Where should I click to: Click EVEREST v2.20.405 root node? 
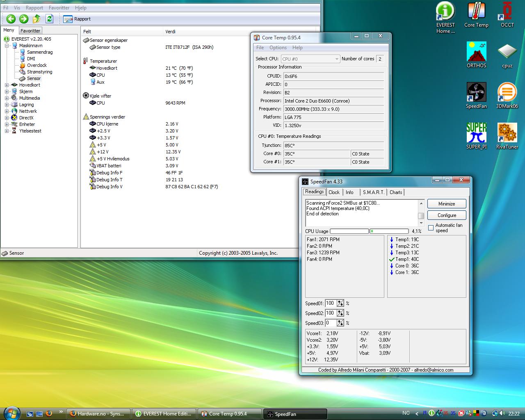31,39
